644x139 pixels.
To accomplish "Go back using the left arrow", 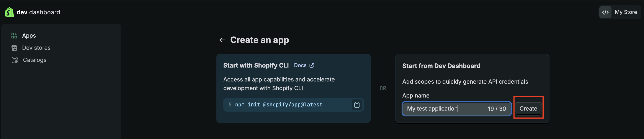I will pyautogui.click(x=222, y=40).
